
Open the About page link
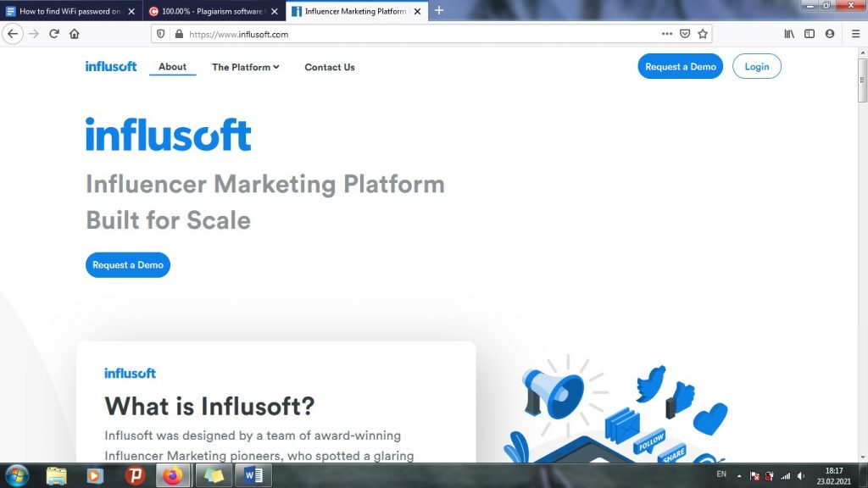point(172,66)
